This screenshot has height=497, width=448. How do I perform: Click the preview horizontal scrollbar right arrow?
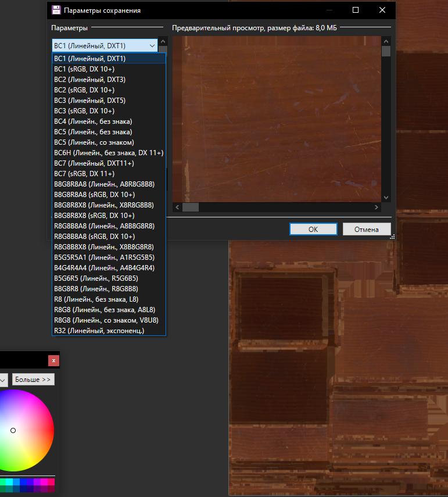(376, 207)
